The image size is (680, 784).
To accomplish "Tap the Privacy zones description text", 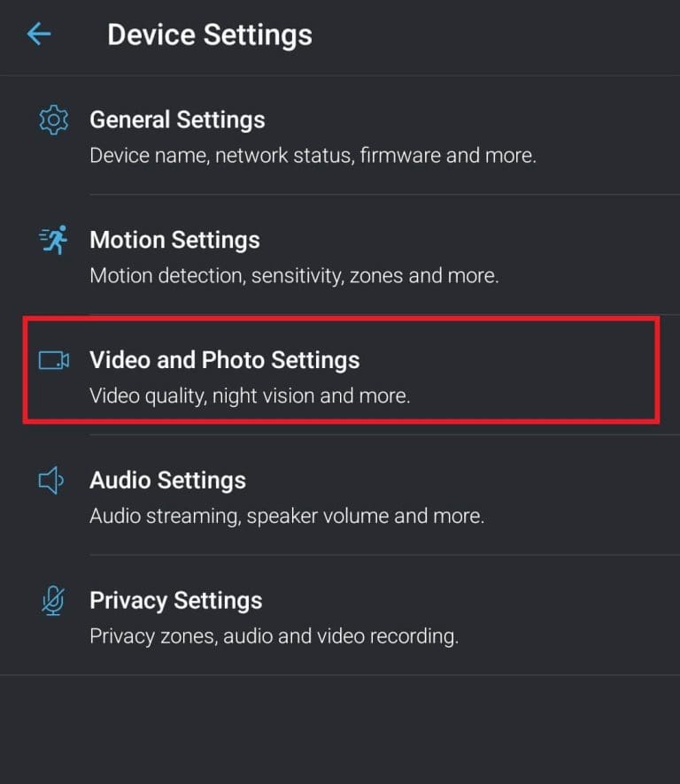I will pos(274,636).
